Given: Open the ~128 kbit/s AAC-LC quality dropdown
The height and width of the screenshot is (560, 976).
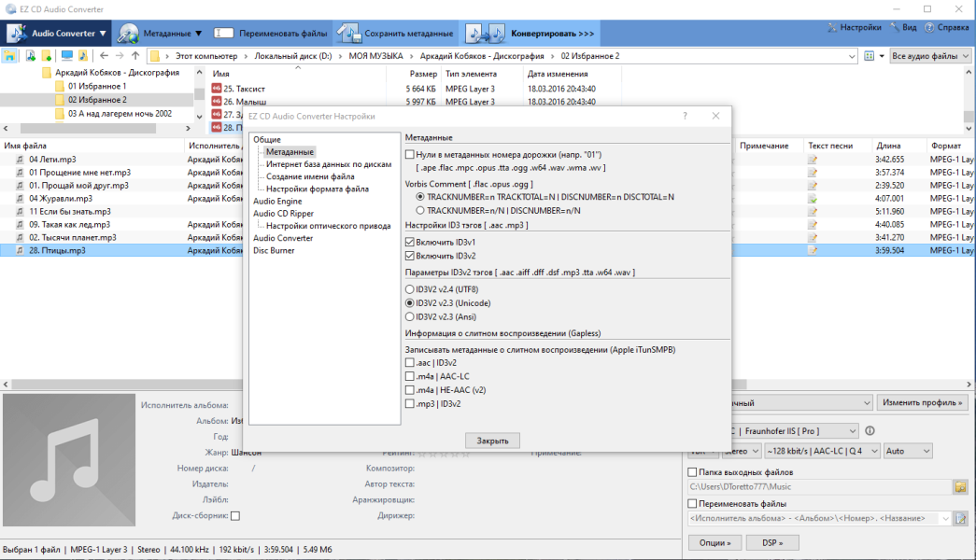Looking at the screenshot, I should [x=822, y=451].
